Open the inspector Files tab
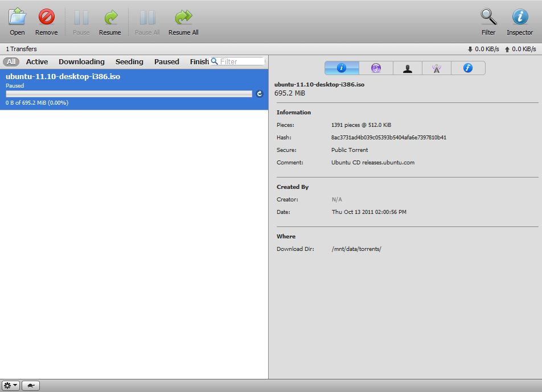This screenshot has height=392, width=542. tap(468, 68)
